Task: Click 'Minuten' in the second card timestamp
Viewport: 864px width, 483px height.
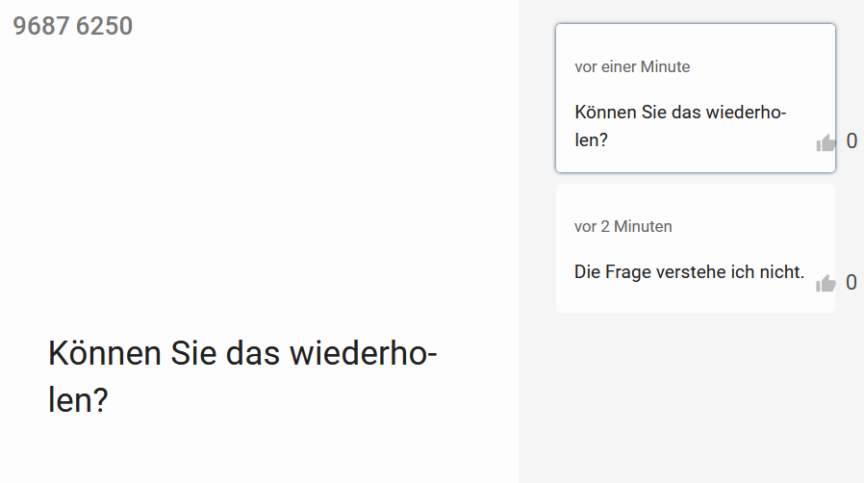Action: click(x=643, y=226)
